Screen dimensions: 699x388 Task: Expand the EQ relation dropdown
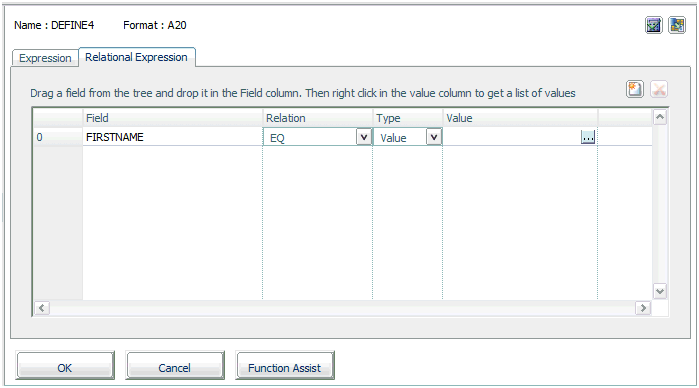pyautogui.click(x=364, y=137)
